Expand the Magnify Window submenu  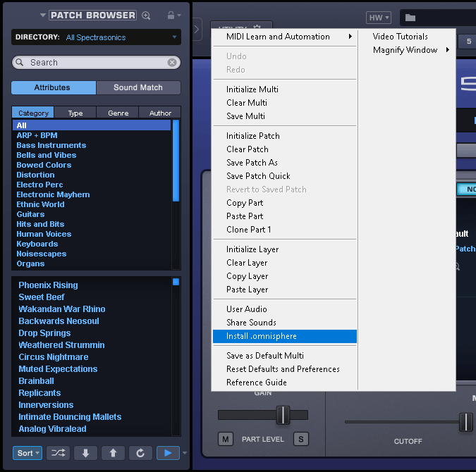[x=408, y=50]
